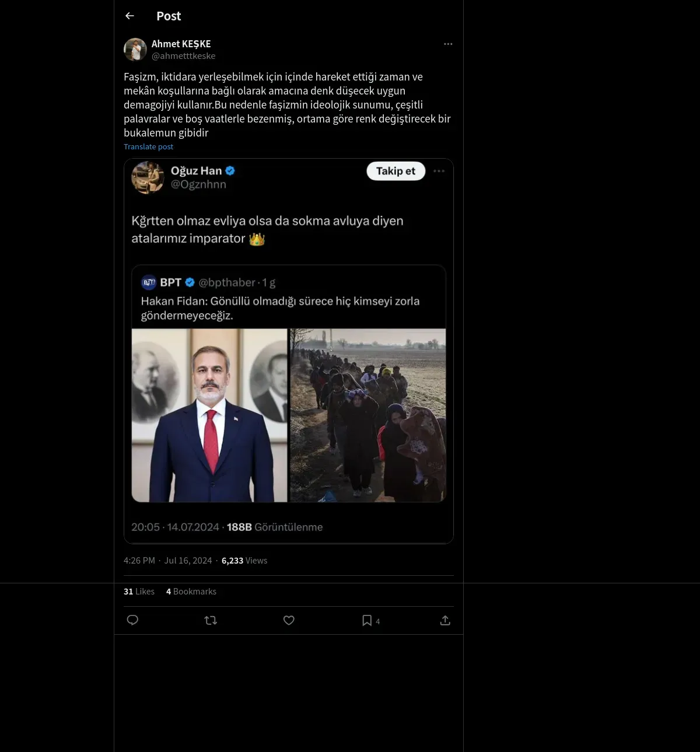Click the BPT account logo icon
The height and width of the screenshot is (752, 700).
click(149, 282)
